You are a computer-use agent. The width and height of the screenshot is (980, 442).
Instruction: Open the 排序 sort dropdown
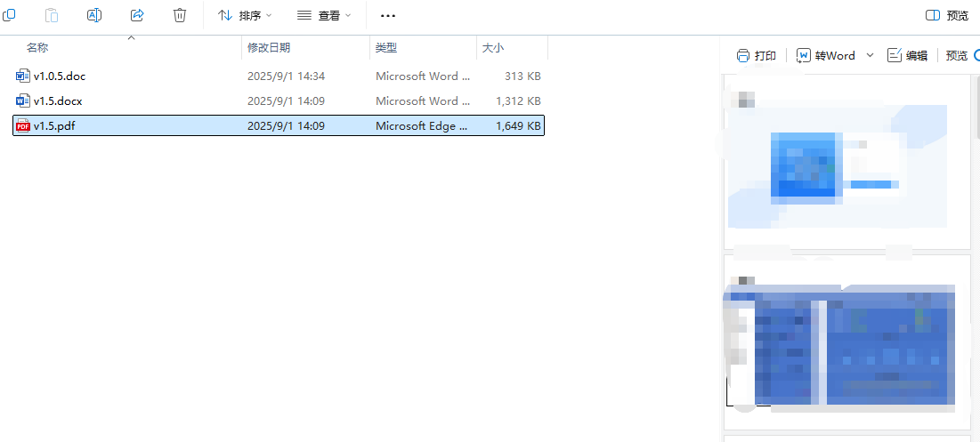click(245, 16)
